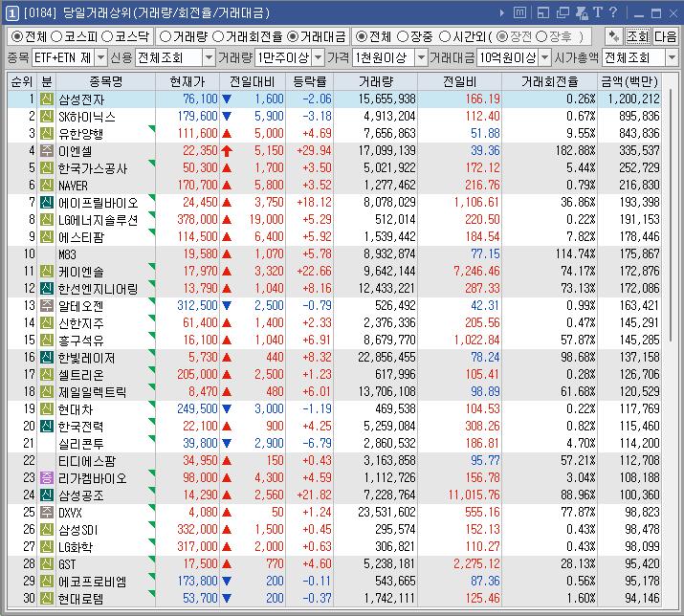Click the window layout icon in title bar
Screen dimensions: 684x616
point(543,13)
